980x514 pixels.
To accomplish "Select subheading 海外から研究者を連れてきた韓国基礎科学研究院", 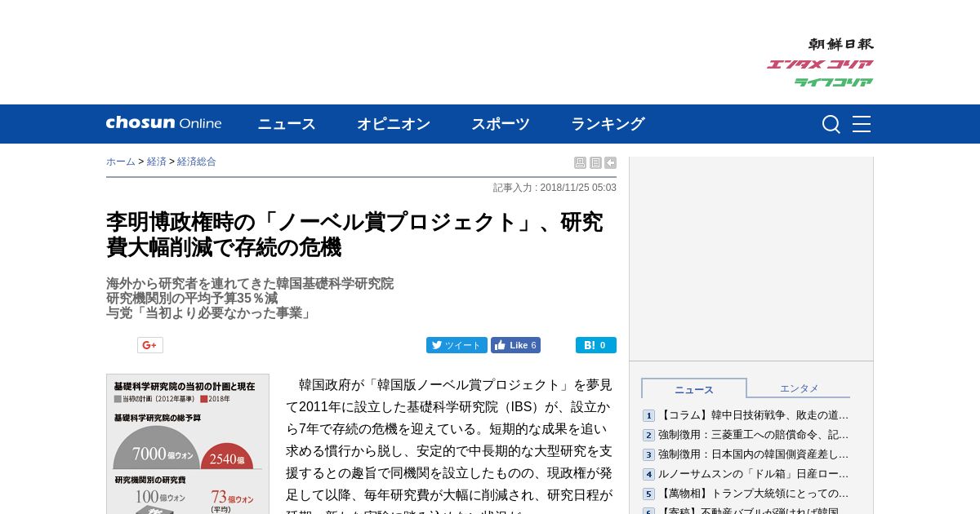I will tap(250, 284).
